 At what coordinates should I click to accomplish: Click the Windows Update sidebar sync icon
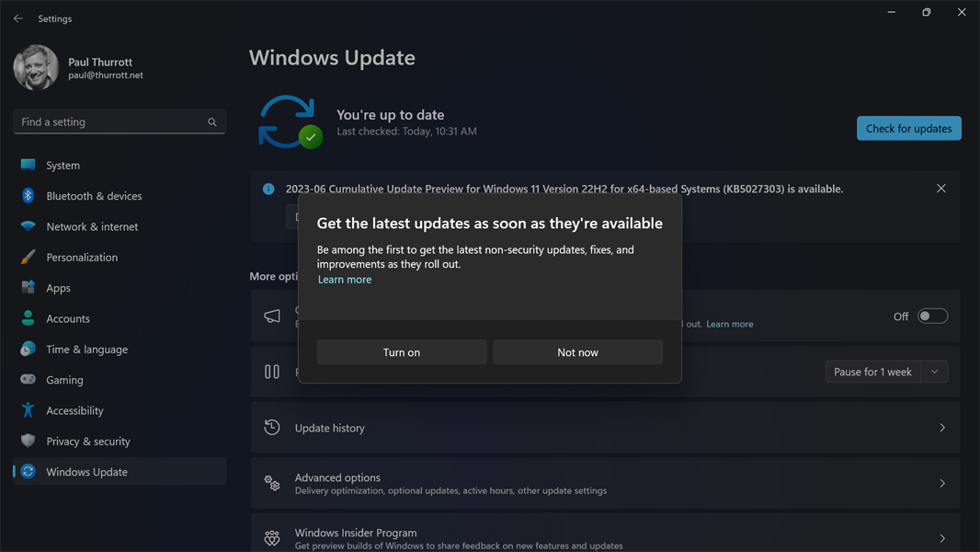pos(28,471)
